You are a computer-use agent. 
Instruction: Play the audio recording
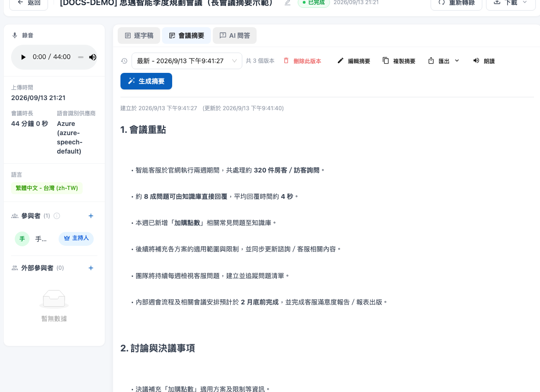[23, 57]
